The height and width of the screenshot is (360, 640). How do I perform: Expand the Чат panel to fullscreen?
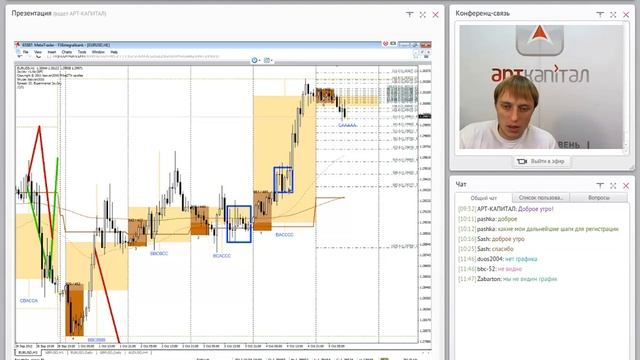coord(613,185)
